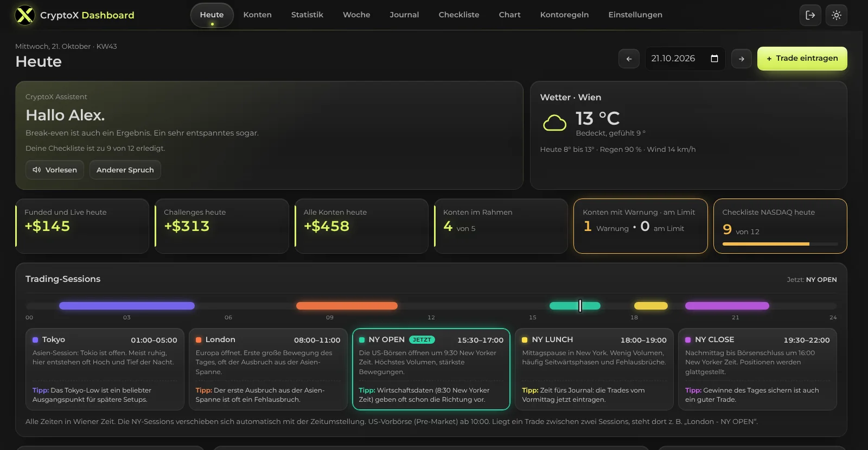868x450 pixels.
Task: Open the Statistik tab
Action: (x=307, y=15)
